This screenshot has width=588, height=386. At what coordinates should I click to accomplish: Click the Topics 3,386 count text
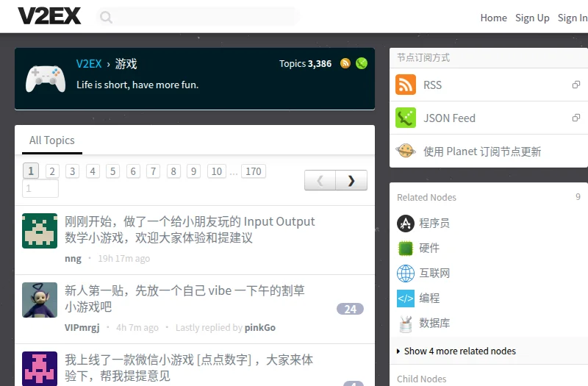305,64
